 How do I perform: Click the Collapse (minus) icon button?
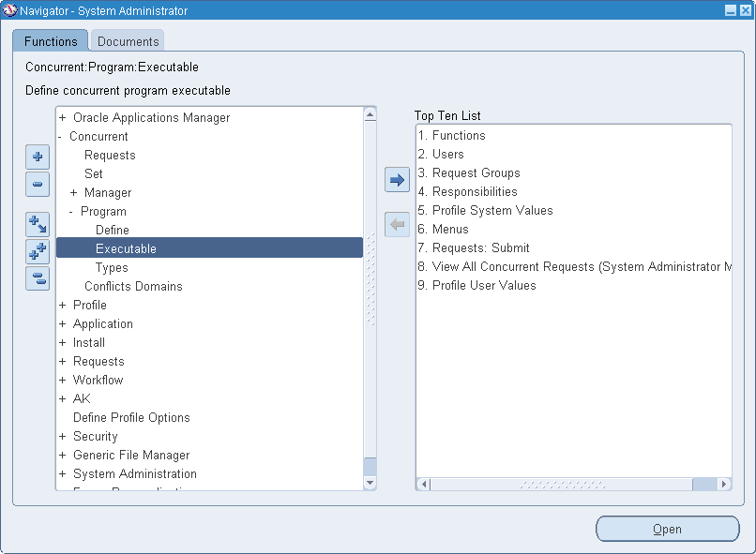(x=38, y=184)
